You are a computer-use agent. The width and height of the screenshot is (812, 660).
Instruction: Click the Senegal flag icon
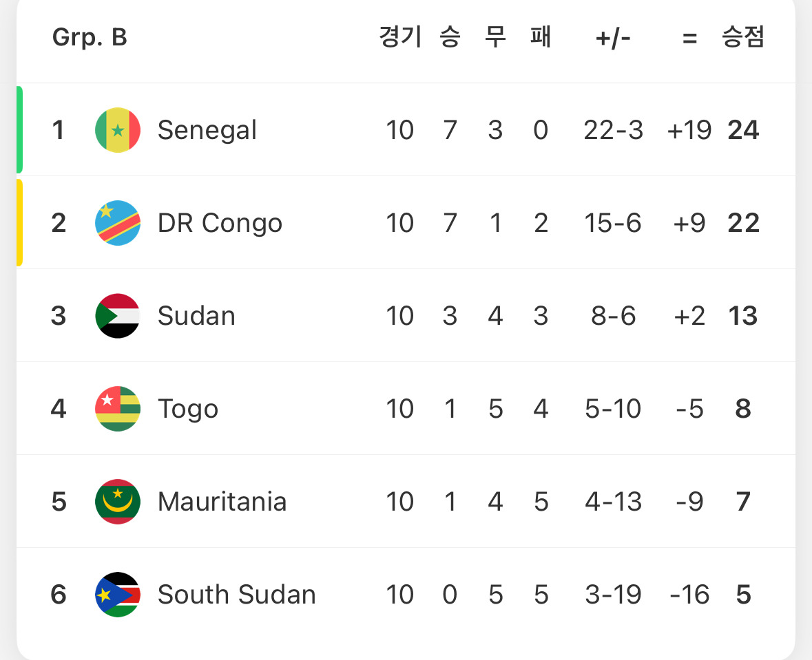[x=118, y=130]
